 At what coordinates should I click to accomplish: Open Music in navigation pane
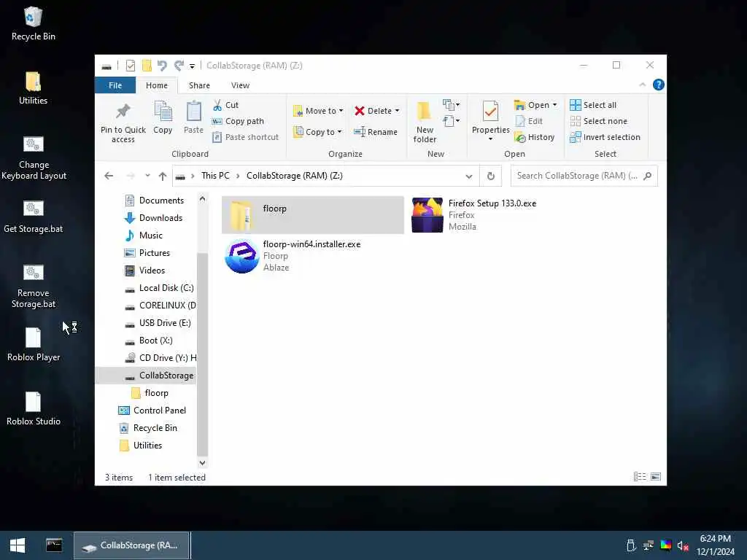[x=150, y=236]
